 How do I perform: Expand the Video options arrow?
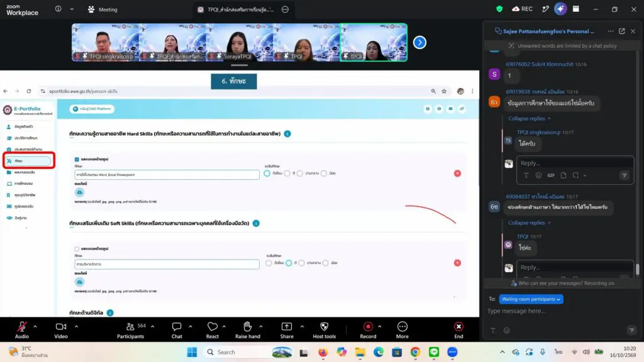tap(76, 327)
